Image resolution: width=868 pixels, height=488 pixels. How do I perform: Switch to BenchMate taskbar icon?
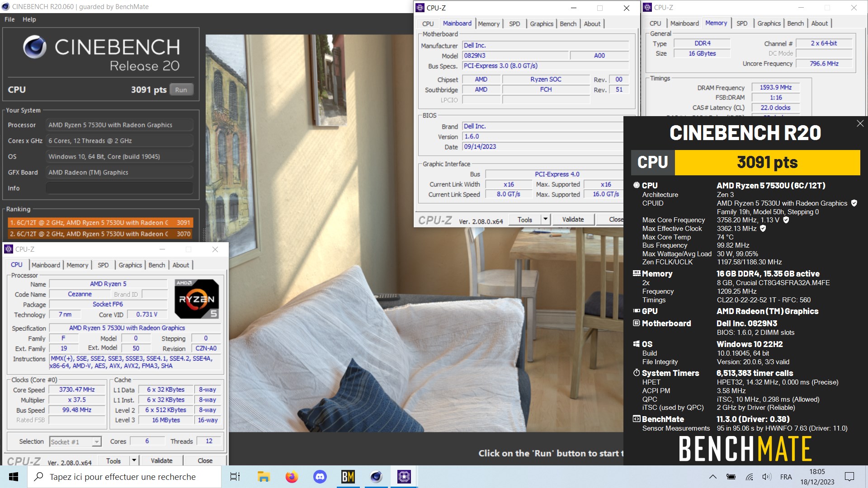point(348,477)
